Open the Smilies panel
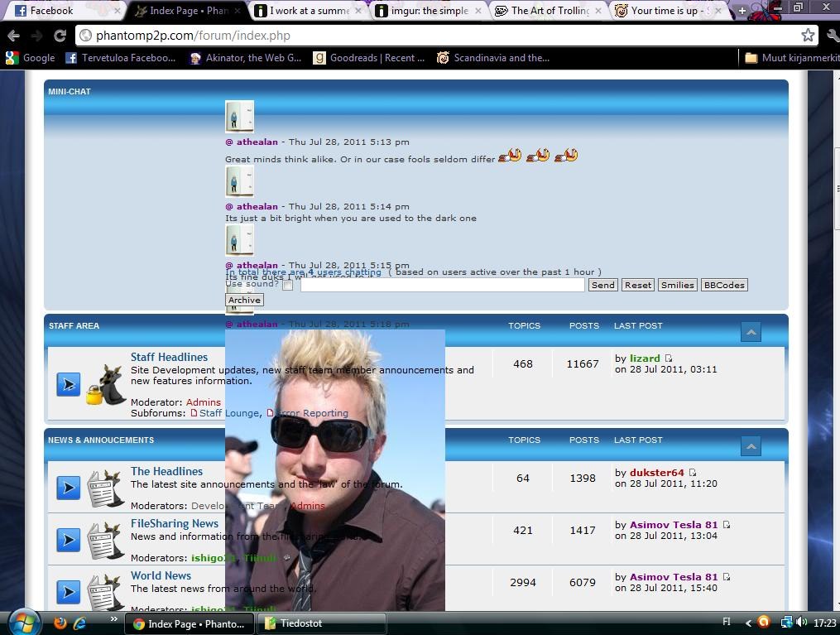The width and height of the screenshot is (840, 635). click(x=677, y=285)
